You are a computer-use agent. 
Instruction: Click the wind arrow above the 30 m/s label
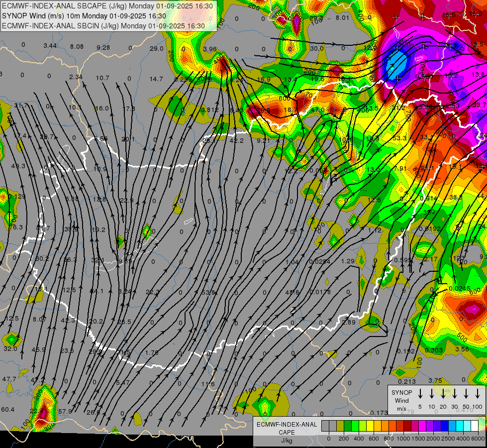point(455,393)
